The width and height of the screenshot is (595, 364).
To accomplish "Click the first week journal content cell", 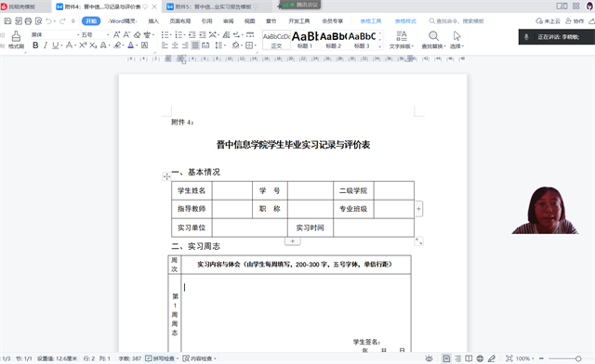I will click(x=296, y=314).
